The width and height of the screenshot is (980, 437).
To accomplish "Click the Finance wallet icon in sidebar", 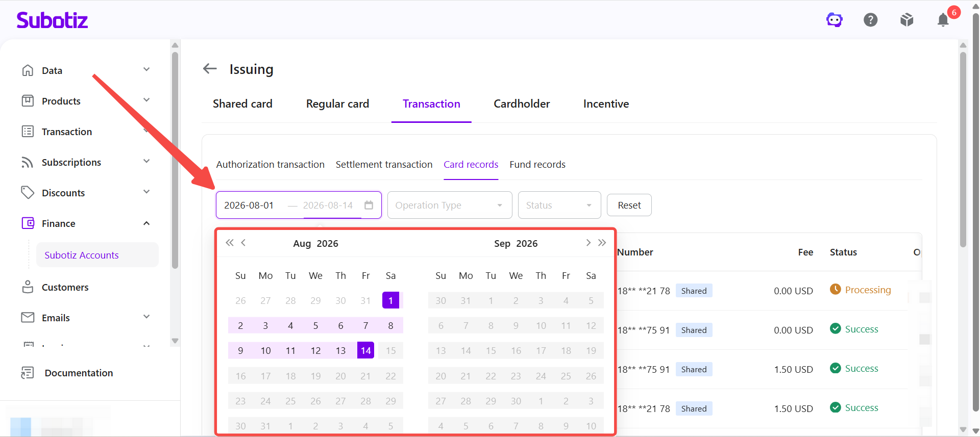I will coord(28,223).
